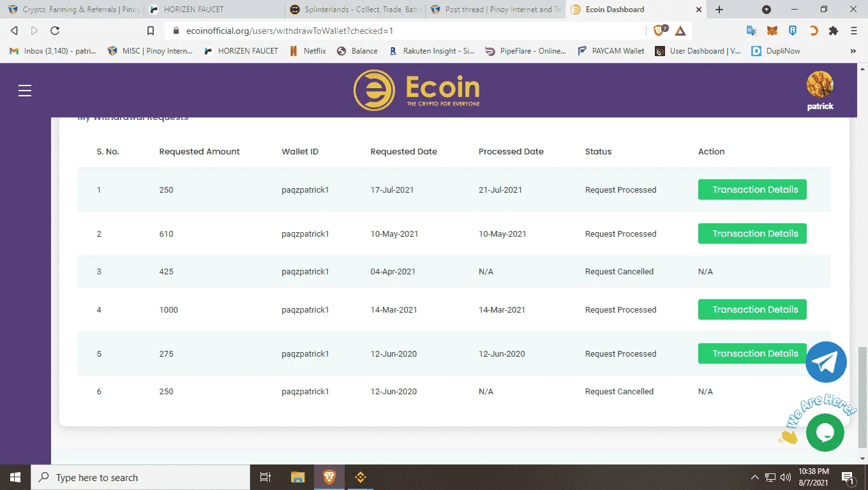Screen dimensions: 868x490
Task: Open the browser main menu icon
Action: pyautogui.click(x=854, y=31)
